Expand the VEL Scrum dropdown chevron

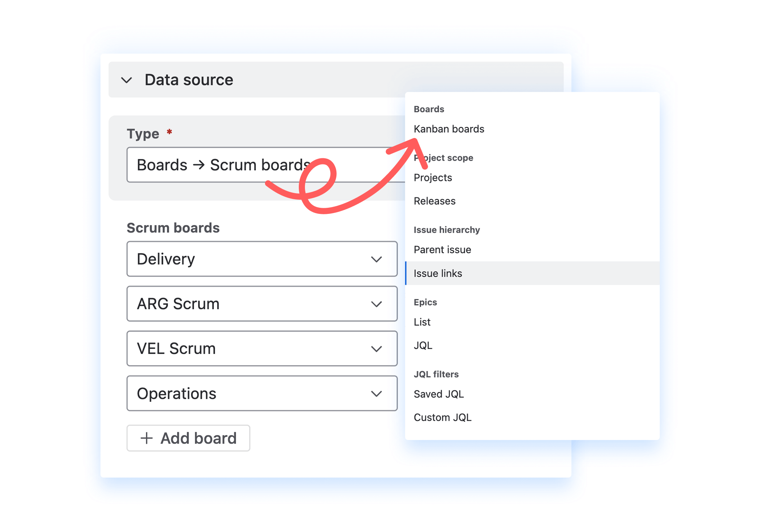376,349
